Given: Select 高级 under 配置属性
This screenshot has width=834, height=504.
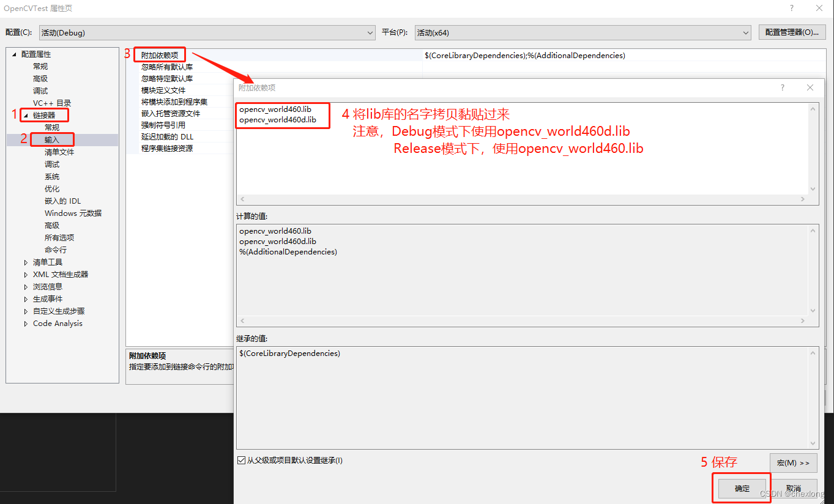Looking at the screenshot, I should pos(40,78).
